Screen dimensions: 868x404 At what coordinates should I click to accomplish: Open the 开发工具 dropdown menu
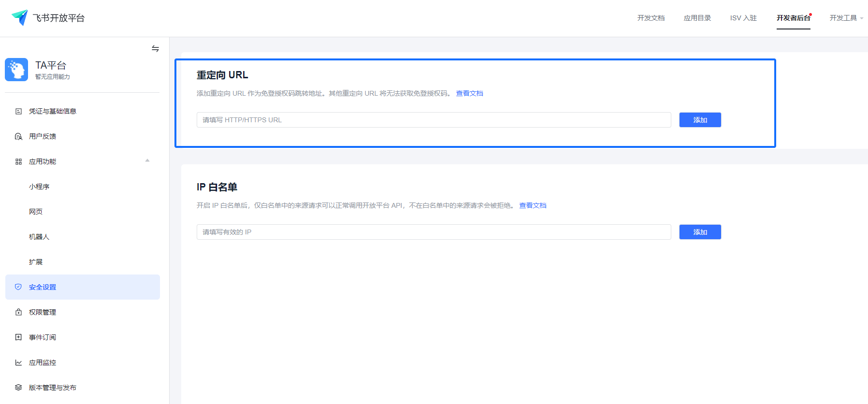tap(846, 18)
